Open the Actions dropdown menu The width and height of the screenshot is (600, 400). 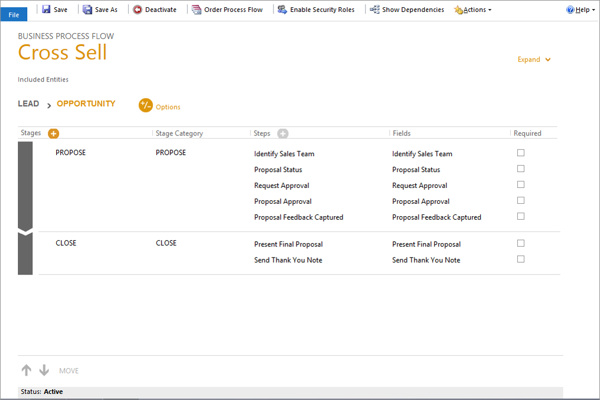[x=473, y=10]
